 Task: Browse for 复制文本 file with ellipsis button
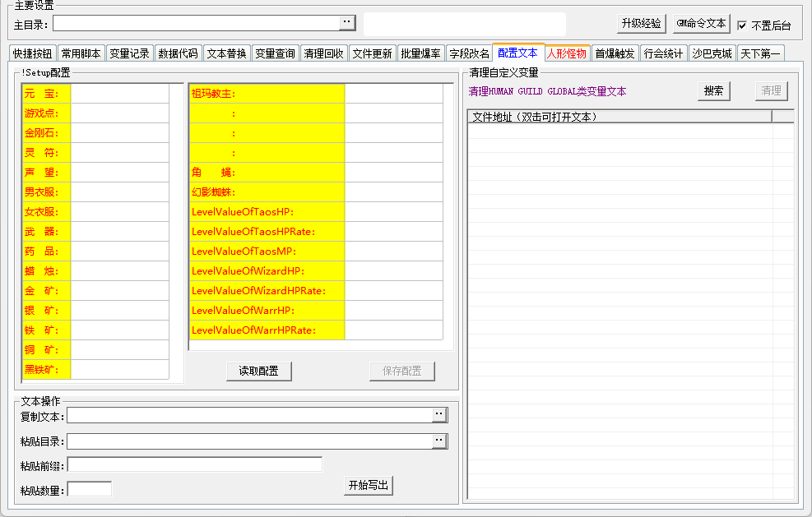(439, 414)
